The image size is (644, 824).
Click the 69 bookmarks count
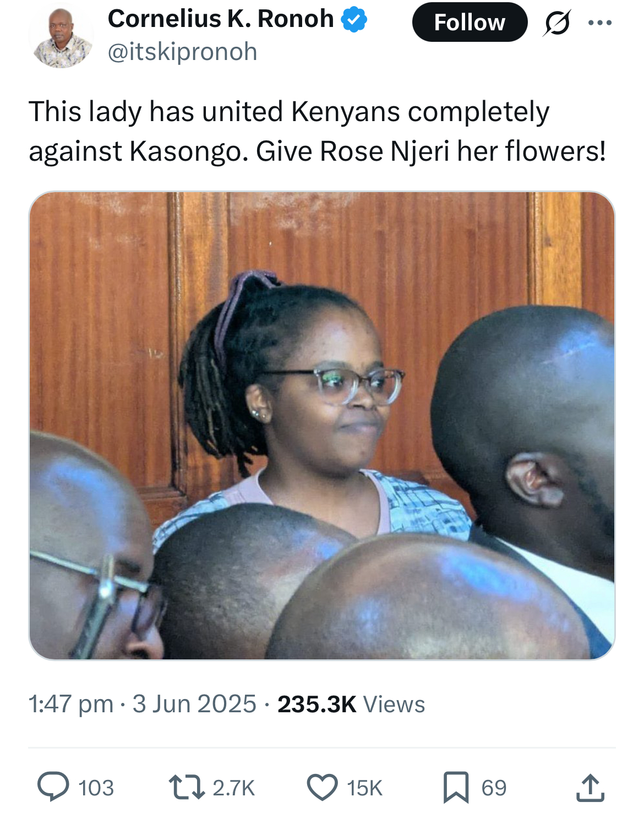pos(494,788)
